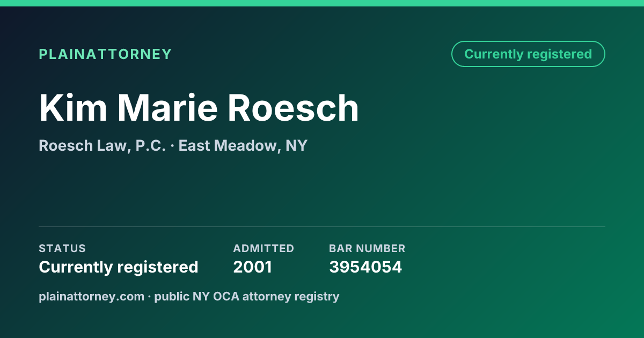This screenshot has height=338, width=644.
Task: Click the BAR NUMBER field label
Action: click(x=367, y=248)
